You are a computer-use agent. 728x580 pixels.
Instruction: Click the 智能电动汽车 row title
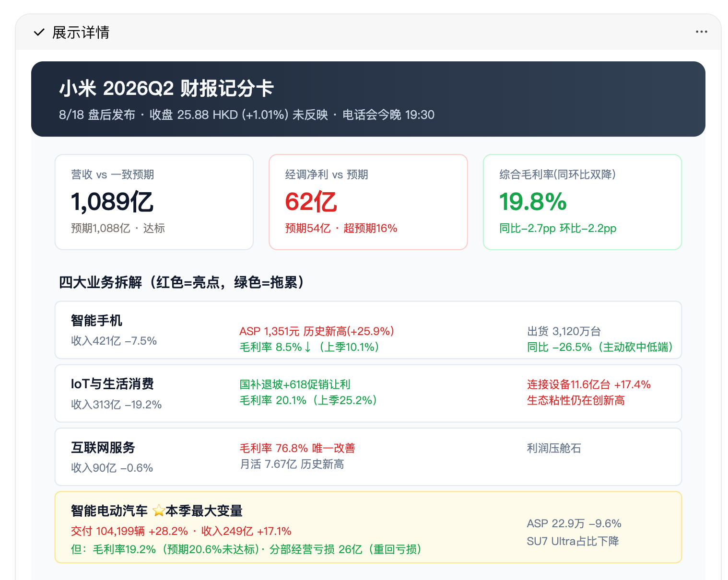click(x=109, y=511)
